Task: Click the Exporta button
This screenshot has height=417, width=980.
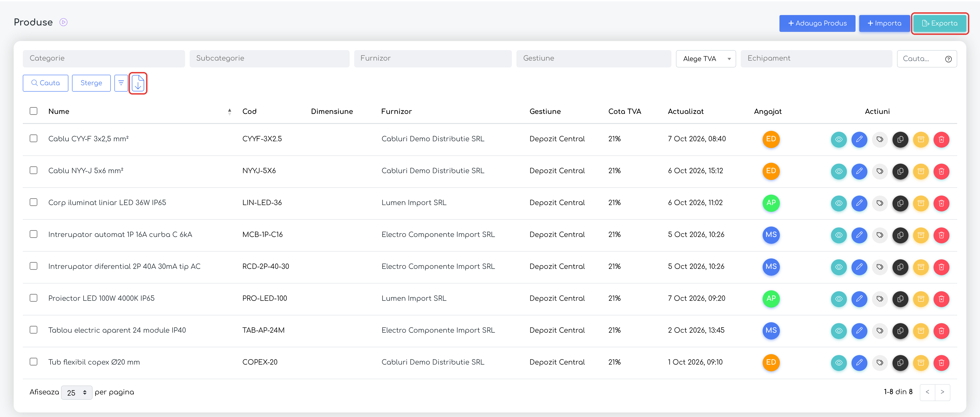Action: click(x=940, y=24)
